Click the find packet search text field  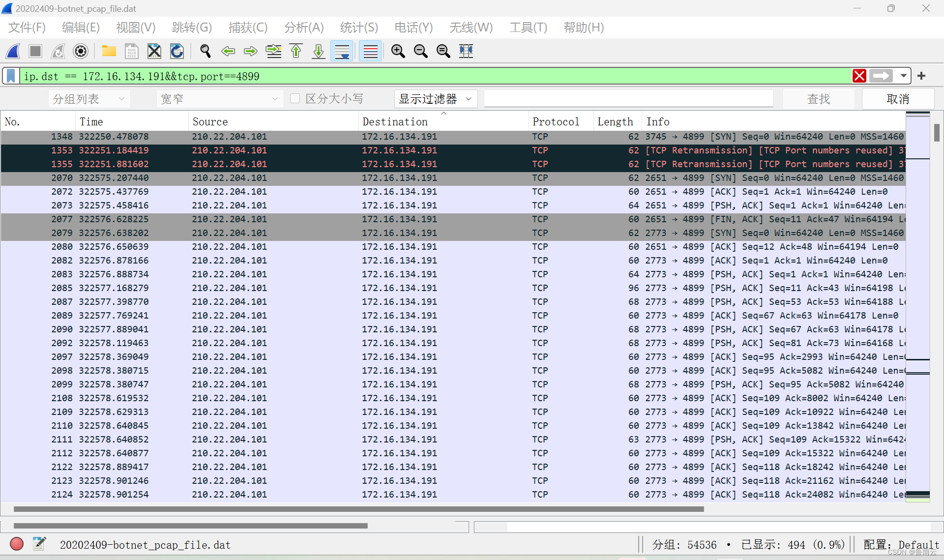pyautogui.click(x=628, y=99)
